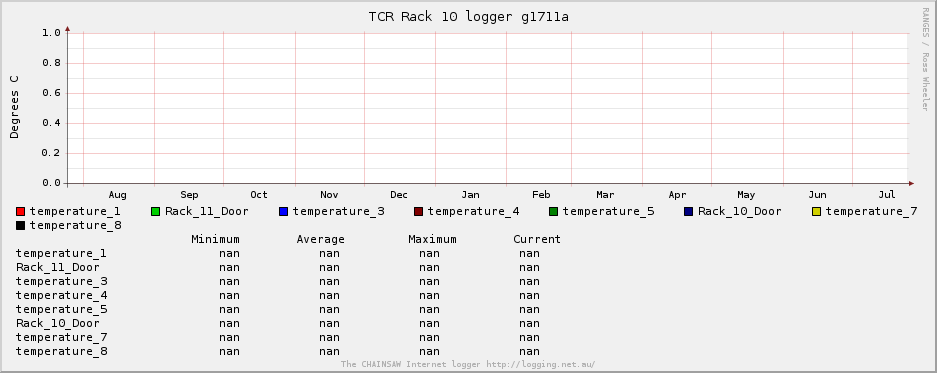Click the Degrees C axis label
This screenshot has height=373, width=937.
click(x=14, y=107)
